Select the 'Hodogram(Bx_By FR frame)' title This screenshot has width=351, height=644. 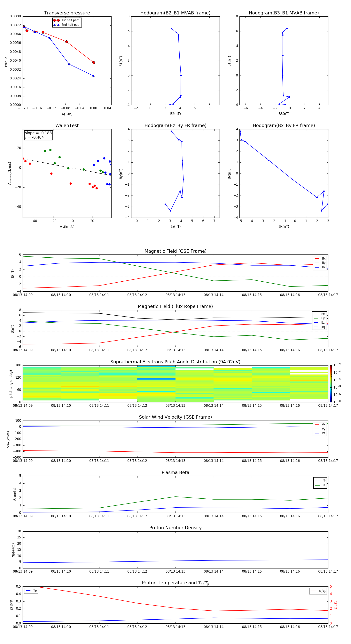[x=284, y=125]
